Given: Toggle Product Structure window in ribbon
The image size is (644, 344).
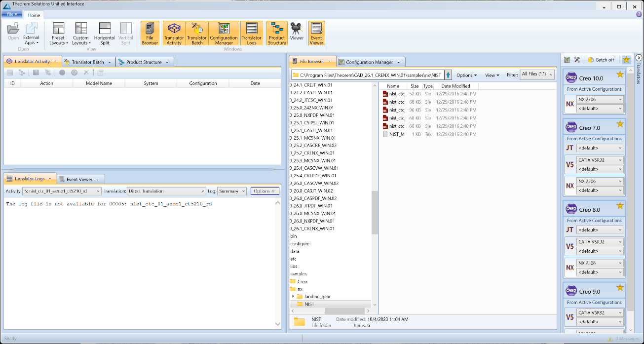Looking at the screenshot, I should (x=277, y=34).
